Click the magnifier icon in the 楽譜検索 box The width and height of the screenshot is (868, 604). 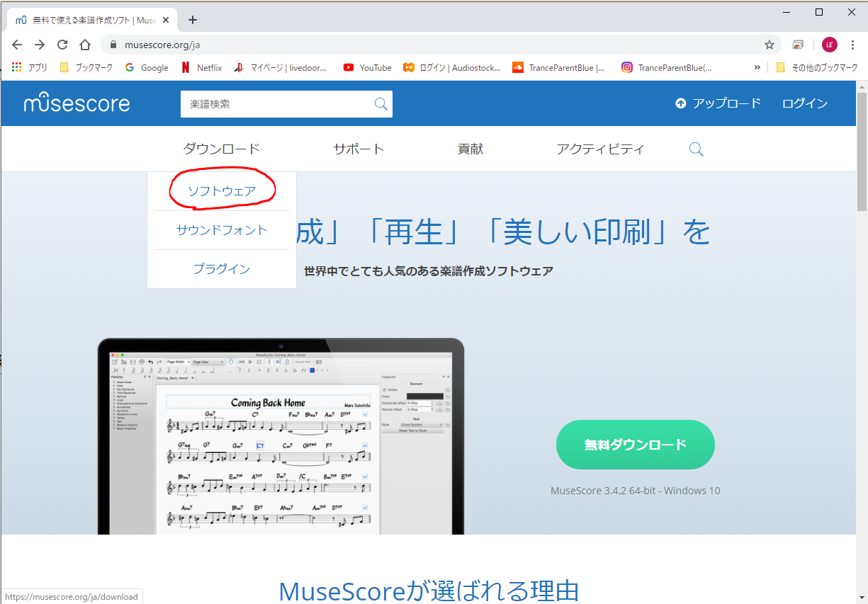(381, 104)
